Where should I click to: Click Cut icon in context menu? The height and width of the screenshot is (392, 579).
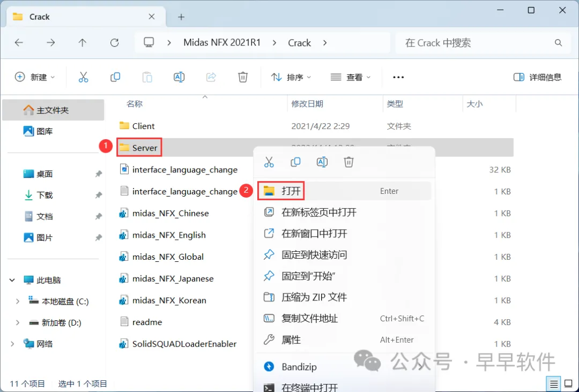[x=269, y=162]
